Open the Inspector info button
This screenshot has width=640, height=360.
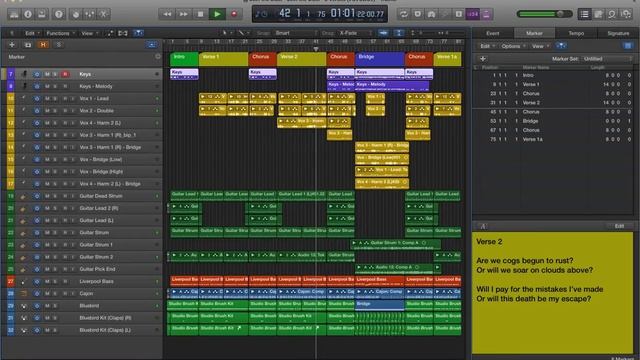coord(28,14)
